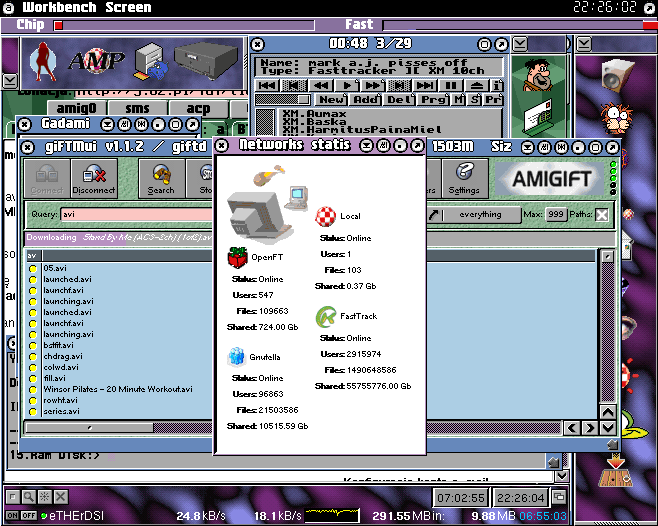Screen dimensions: 658x526
Task: Click the FastTrack network icon
Action: click(x=326, y=317)
